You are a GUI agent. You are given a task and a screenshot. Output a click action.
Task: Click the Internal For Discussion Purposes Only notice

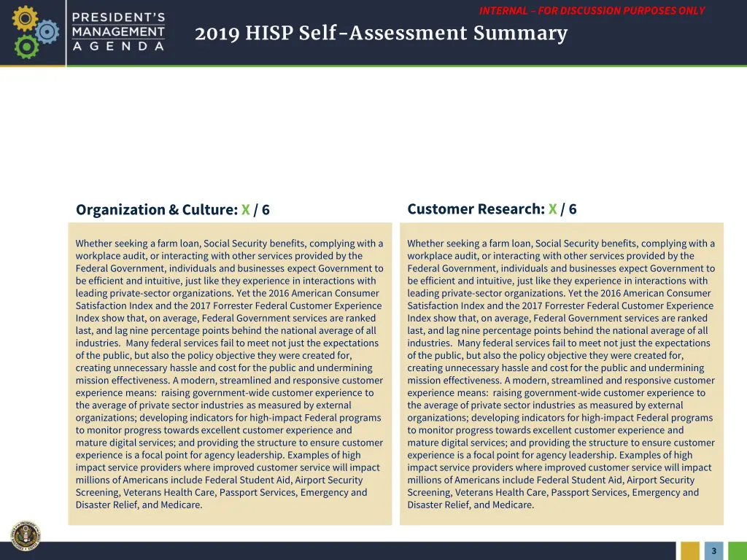tap(592, 10)
